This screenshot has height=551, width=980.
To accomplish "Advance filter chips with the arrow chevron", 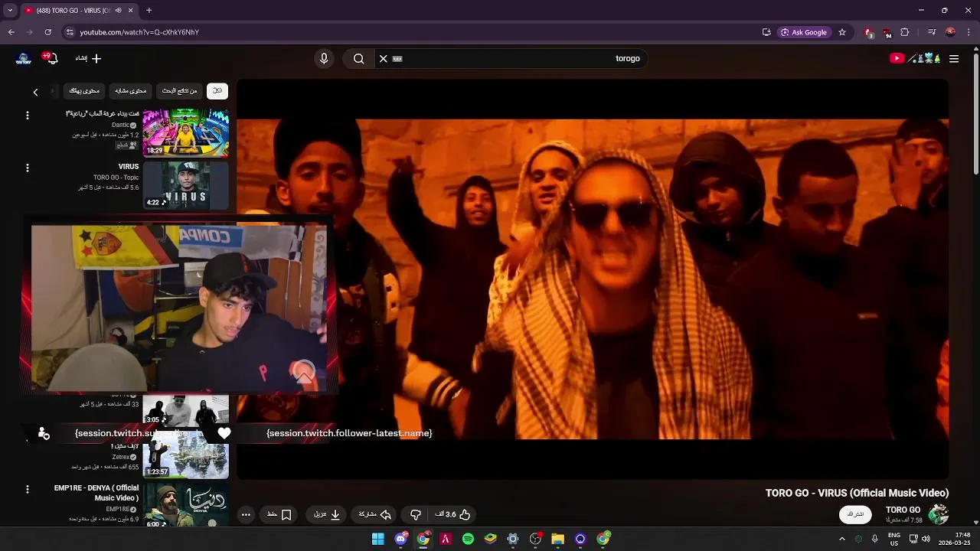I will [35, 92].
